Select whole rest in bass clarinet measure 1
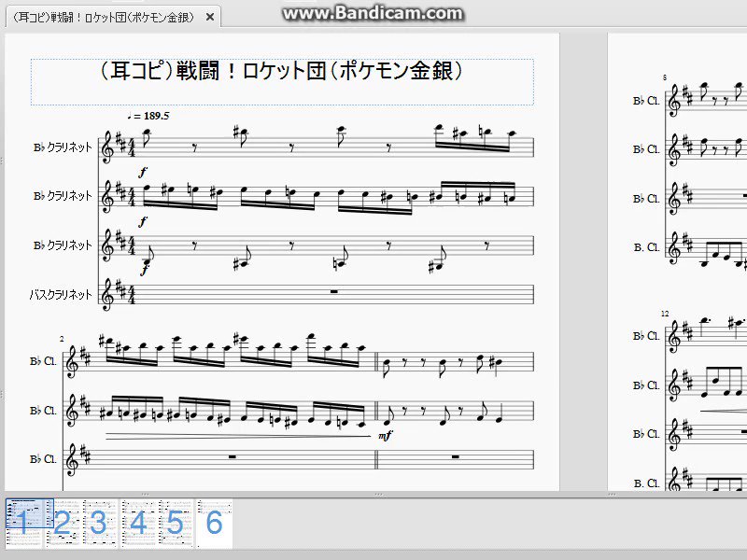The image size is (747, 560). (x=334, y=291)
